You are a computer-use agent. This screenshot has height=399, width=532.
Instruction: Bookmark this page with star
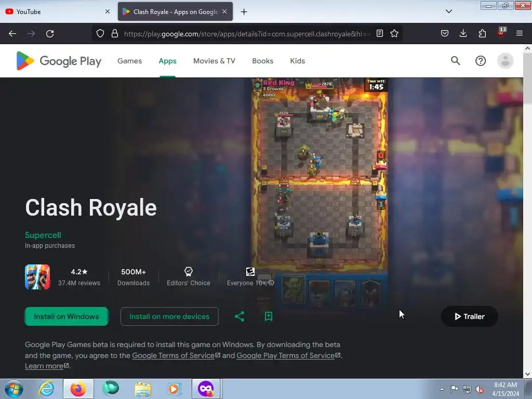(394, 34)
